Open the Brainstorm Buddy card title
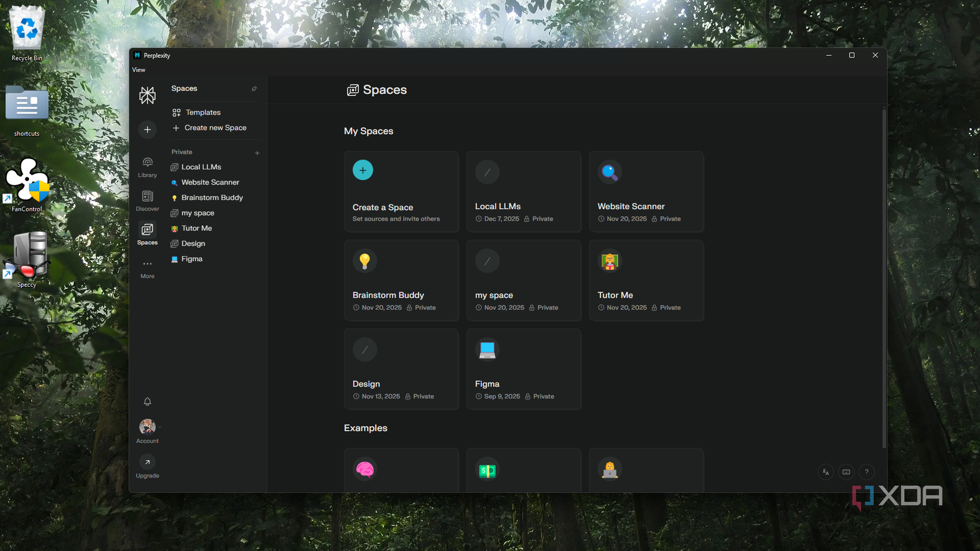Screen dimensions: 980x551 [388, 295]
